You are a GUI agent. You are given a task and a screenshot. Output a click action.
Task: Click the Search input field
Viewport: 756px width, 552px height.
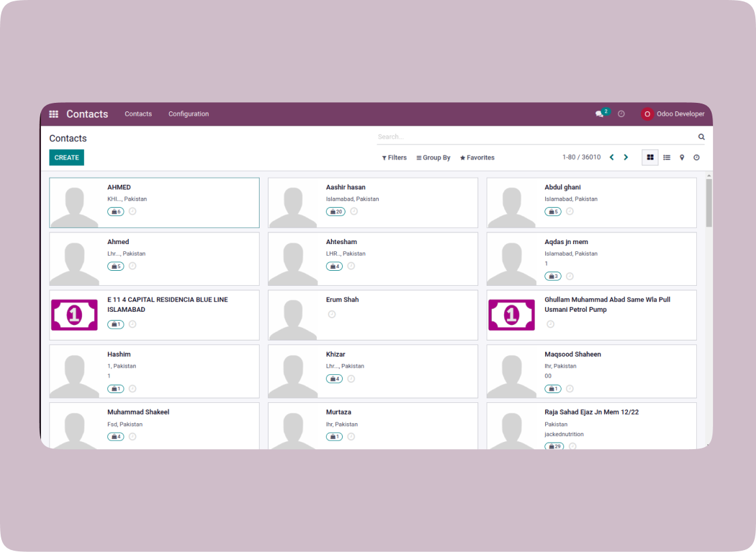point(533,137)
